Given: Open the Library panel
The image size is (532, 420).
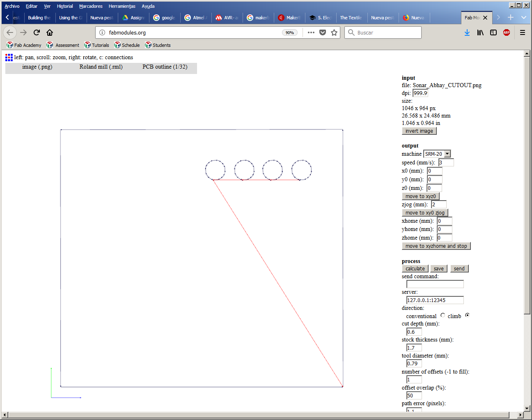Looking at the screenshot, I should [480, 32].
